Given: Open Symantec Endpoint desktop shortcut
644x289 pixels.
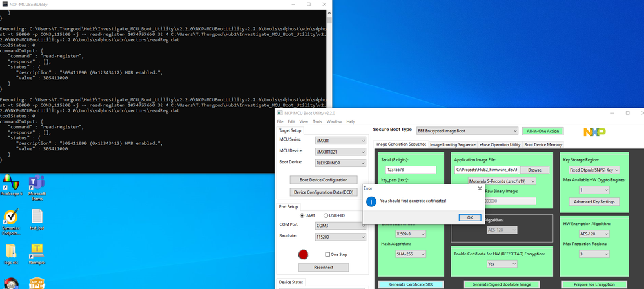Looking at the screenshot, I should coord(11,222).
